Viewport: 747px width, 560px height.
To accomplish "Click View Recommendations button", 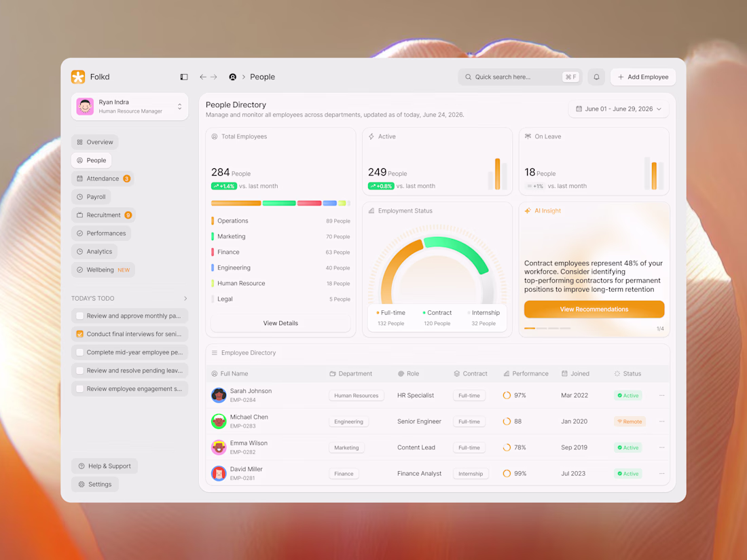I will (x=594, y=309).
